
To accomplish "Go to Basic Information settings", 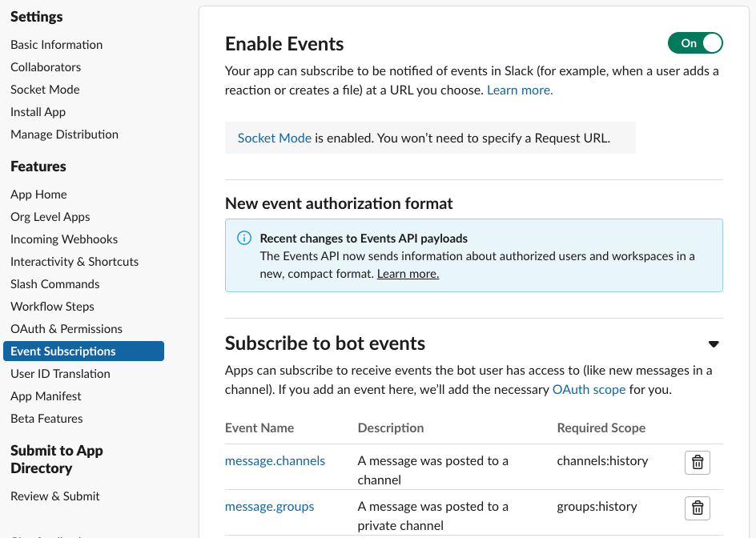I will pyautogui.click(x=56, y=44).
